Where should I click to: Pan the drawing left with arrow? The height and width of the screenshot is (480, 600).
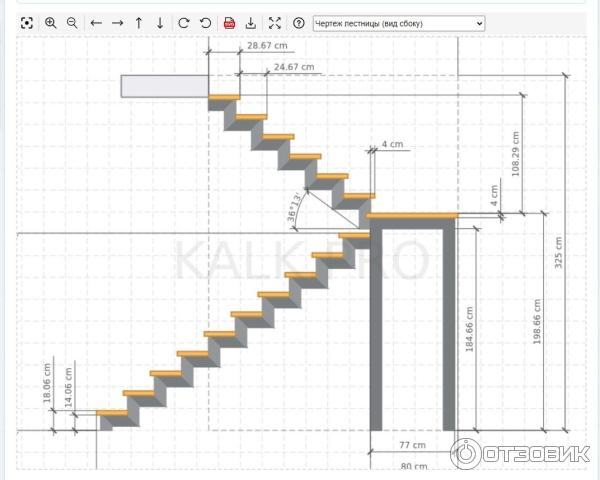96,23
